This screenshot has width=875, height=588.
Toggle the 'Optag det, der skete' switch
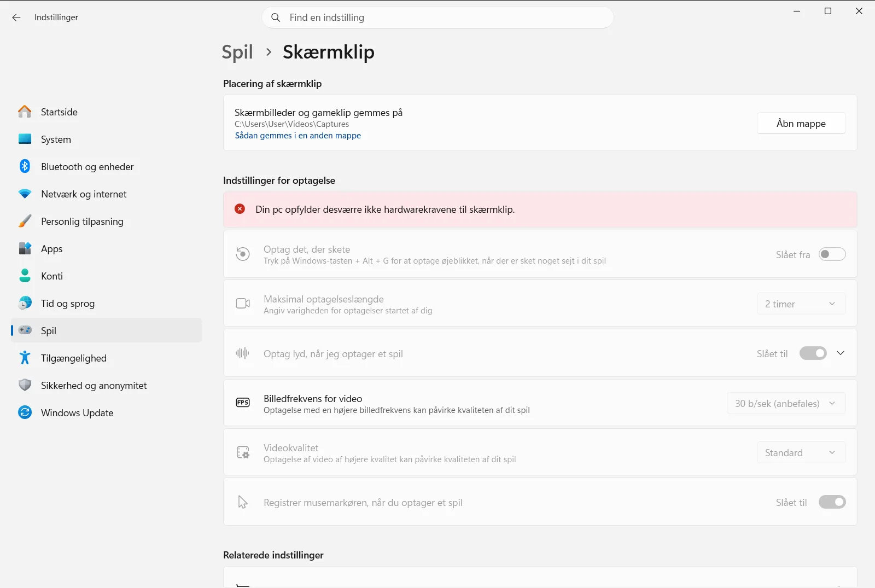832,254
